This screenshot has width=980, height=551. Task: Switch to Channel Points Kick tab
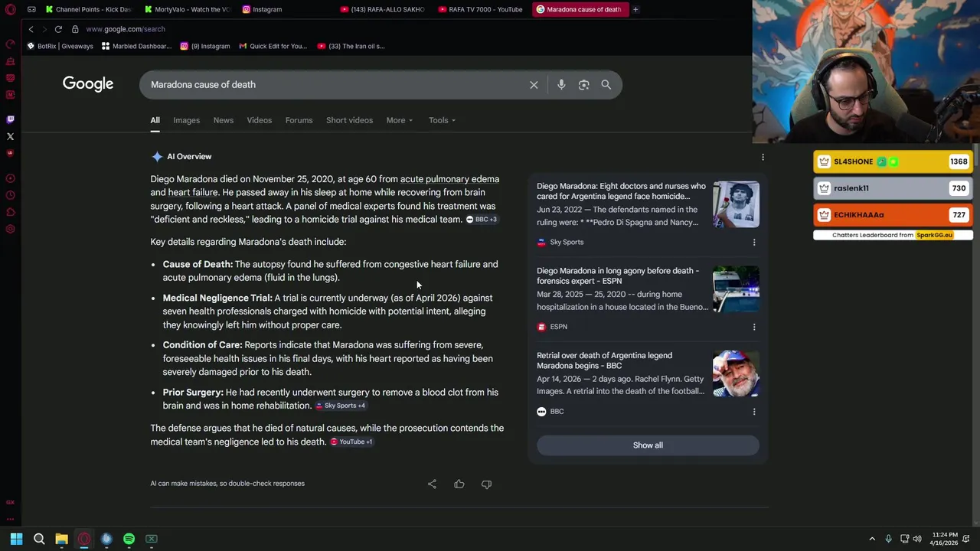(x=87, y=9)
